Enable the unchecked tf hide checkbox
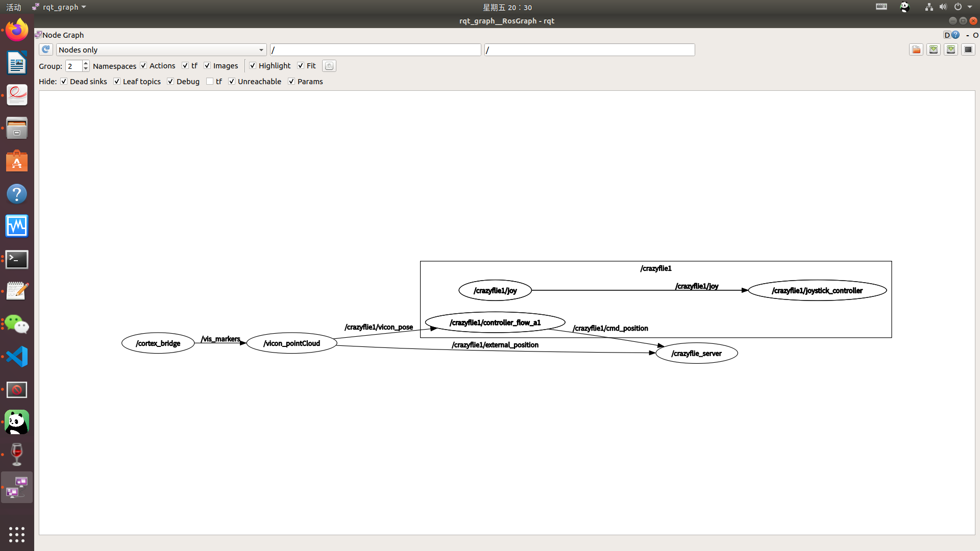 click(x=210, y=82)
